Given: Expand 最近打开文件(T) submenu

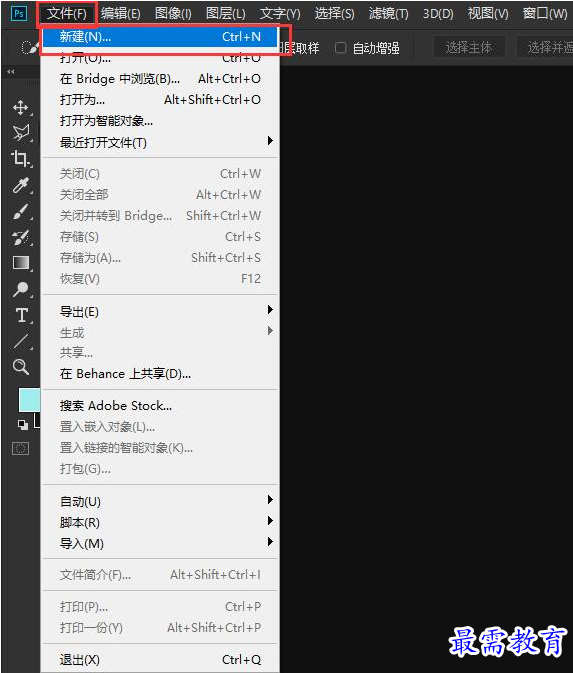Looking at the screenshot, I should (160, 142).
